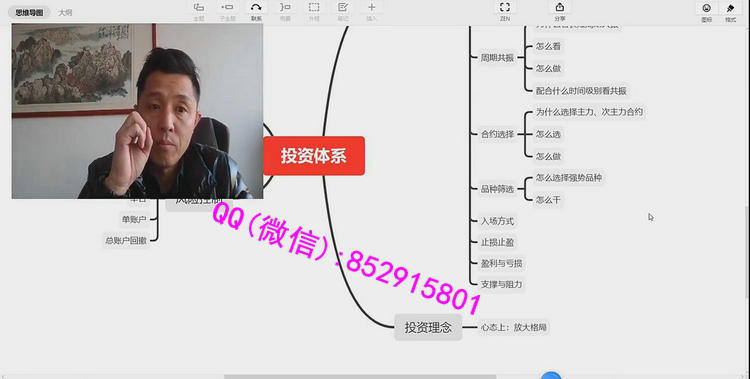Switch to the 思维导图 view tab
Viewport: 750px width, 379px height.
coord(29,12)
